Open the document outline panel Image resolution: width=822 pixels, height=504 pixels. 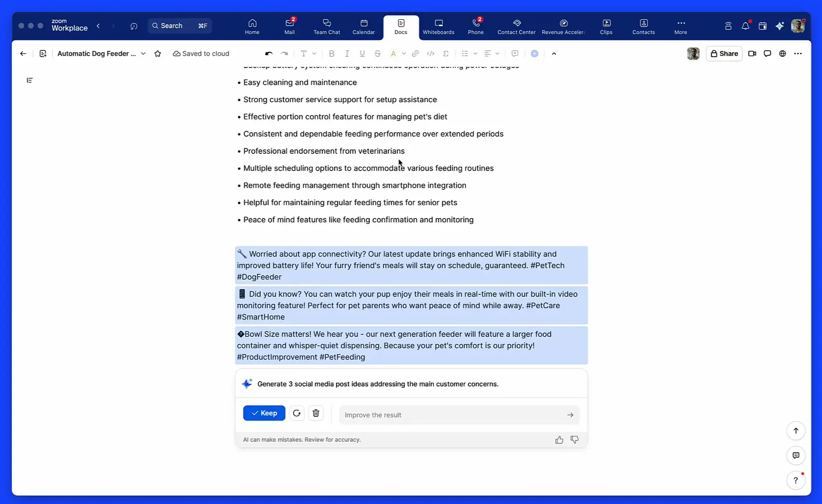point(30,80)
